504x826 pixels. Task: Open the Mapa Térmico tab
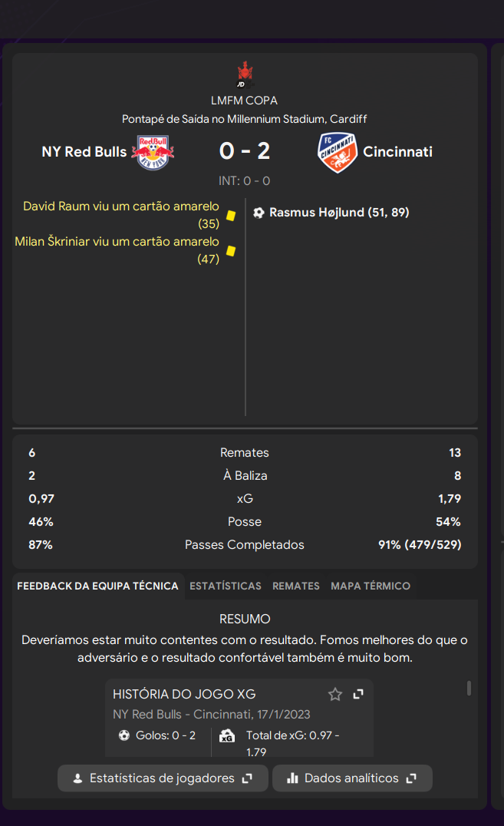pyautogui.click(x=371, y=586)
